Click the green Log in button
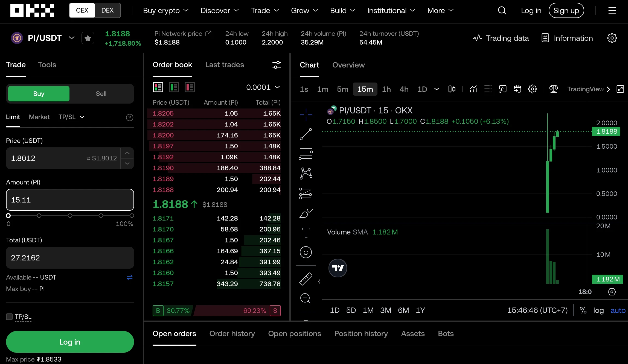This screenshot has width=628, height=364. point(70,342)
